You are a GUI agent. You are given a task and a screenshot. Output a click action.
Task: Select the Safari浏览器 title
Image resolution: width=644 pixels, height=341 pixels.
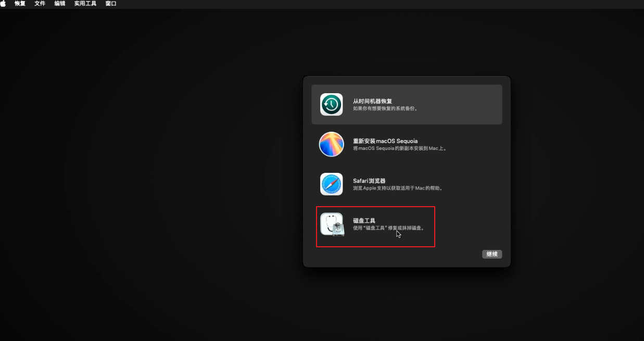tap(369, 181)
